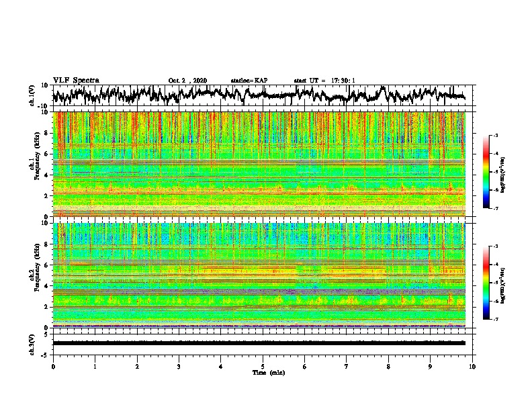
Task: Click the ch.2 log(PSD) color bar
Action: (x=486, y=283)
